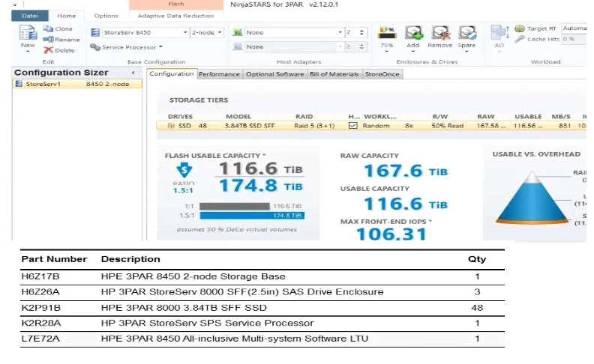Image resolution: width=594 pixels, height=364 pixels.
Task: Open the Performance tab
Action: [x=220, y=74]
